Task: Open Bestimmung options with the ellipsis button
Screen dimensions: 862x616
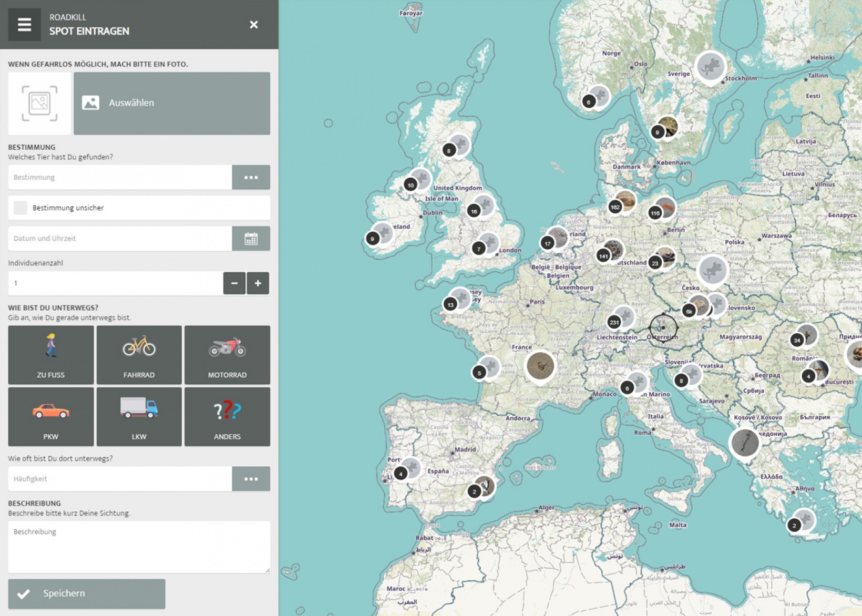Action: [251, 177]
